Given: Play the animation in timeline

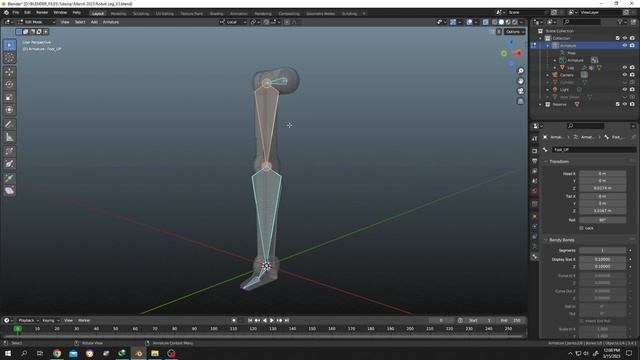Looking at the screenshot, I should [272, 320].
